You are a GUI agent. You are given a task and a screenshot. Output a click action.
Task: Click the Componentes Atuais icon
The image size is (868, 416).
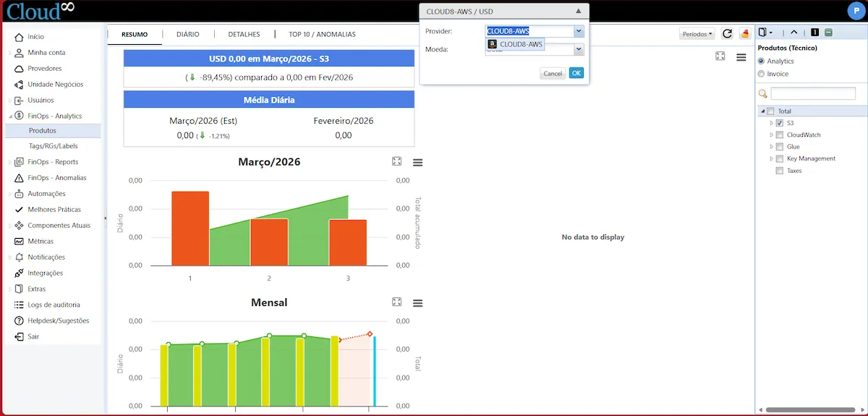click(x=19, y=226)
